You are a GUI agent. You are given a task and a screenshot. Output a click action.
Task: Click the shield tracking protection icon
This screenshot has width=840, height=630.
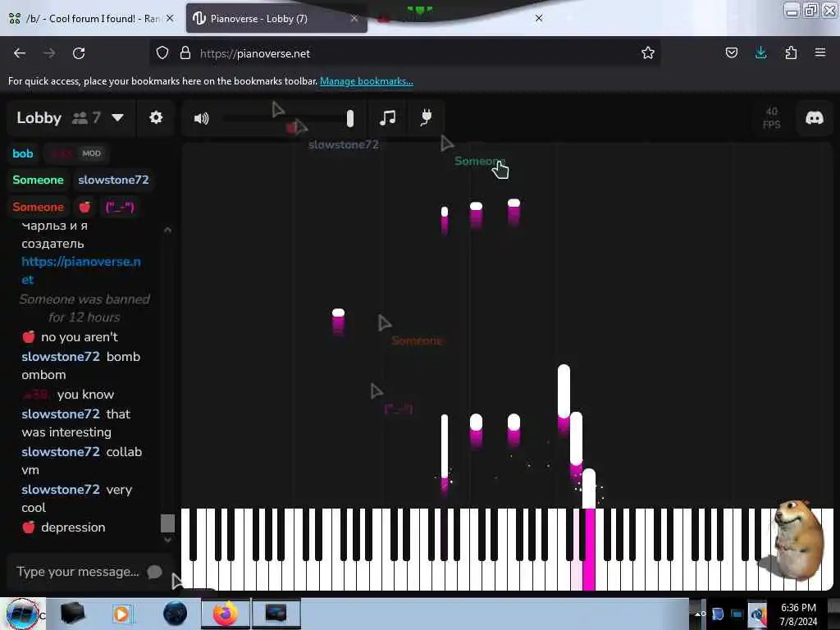click(162, 53)
